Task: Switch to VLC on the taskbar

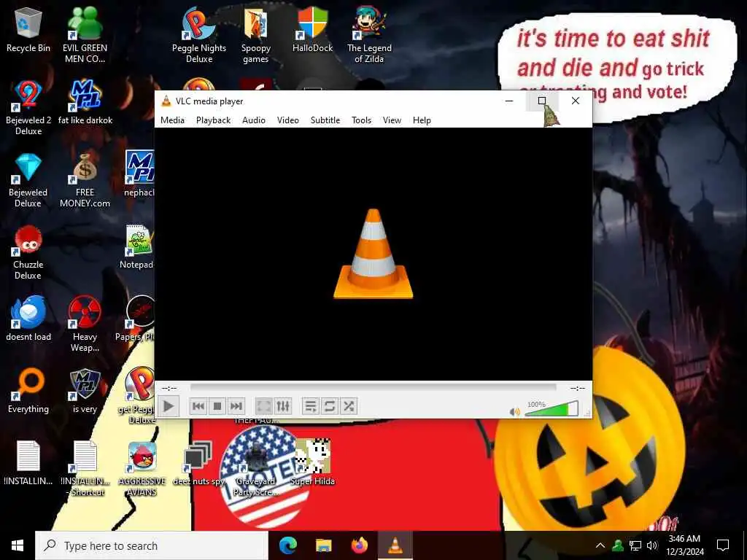Action: pos(395,545)
